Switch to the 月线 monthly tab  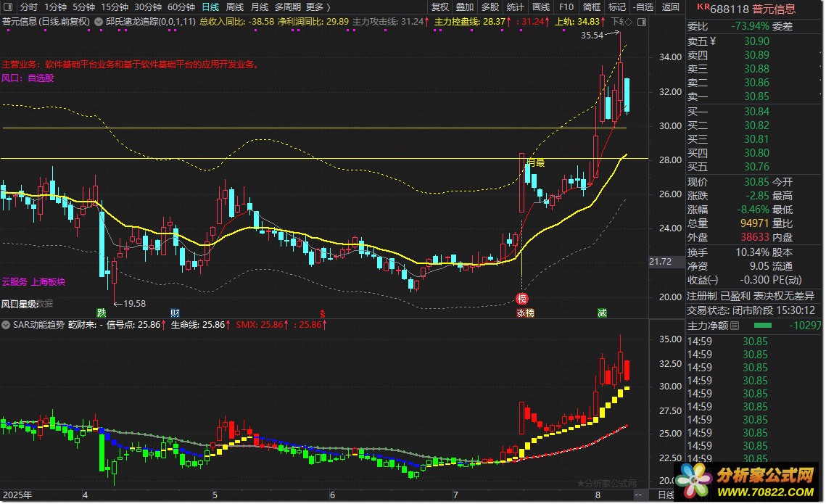click(259, 7)
